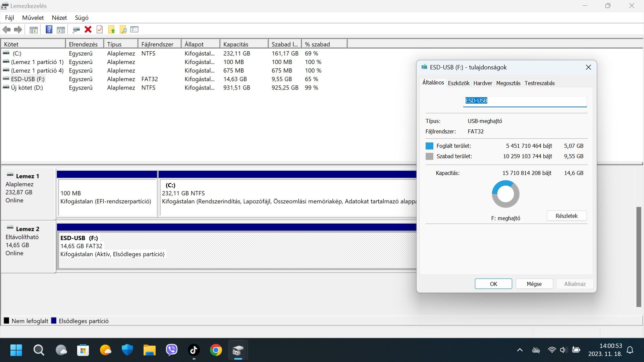644x362 pixels.
Task: Select the Általános tab
Action: [x=433, y=82]
